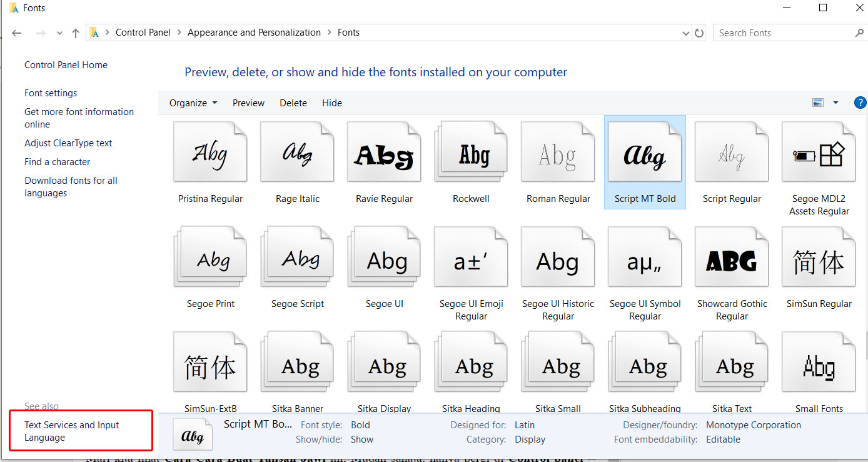Click Hide in the toolbar

tap(332, 103)
